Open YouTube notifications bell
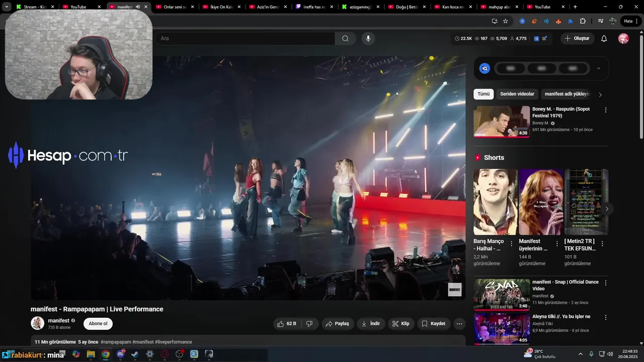Image resolution: width=644 pixels, height=362 pixels. 604,39
